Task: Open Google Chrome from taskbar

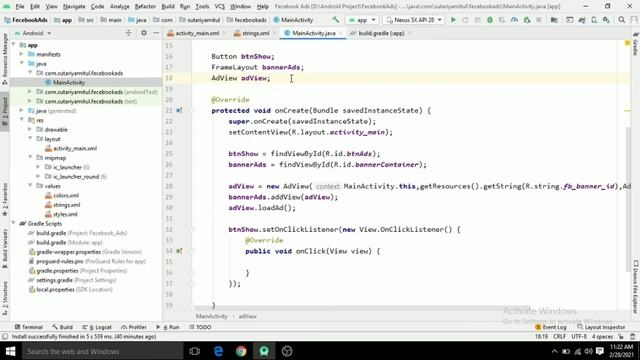Action: (x=241, y=351)
